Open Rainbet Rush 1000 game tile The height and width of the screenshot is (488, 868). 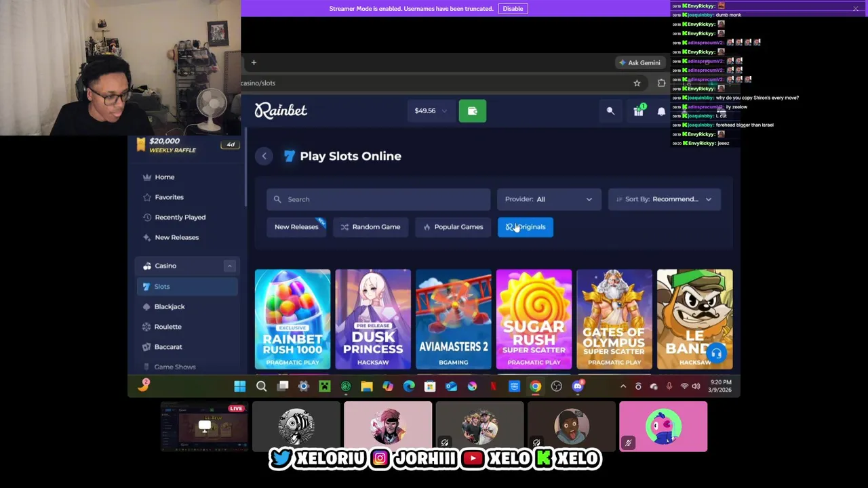click(x=293, y=319)
